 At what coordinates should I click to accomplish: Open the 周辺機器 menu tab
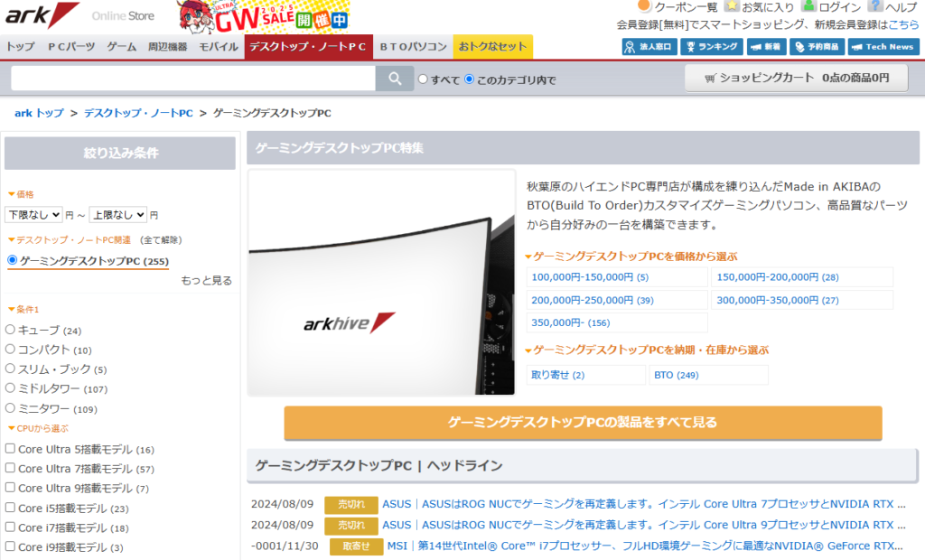pyautogui.click(x=167, y=47)
